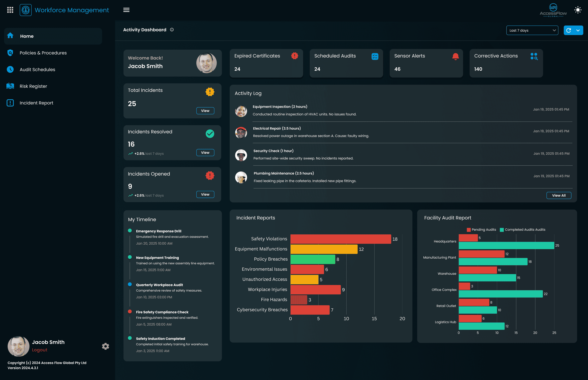
Task: Open the settings gear next to Jacob Smith
Action: (105, 346)
